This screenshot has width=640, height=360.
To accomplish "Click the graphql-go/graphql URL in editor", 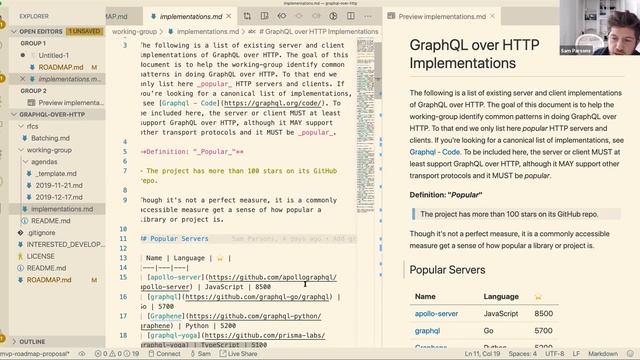I will 257,297.
